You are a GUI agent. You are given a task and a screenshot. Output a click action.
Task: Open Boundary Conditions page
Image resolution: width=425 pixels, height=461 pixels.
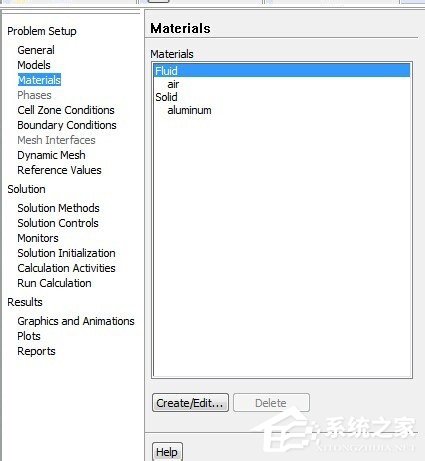[67, 125]
